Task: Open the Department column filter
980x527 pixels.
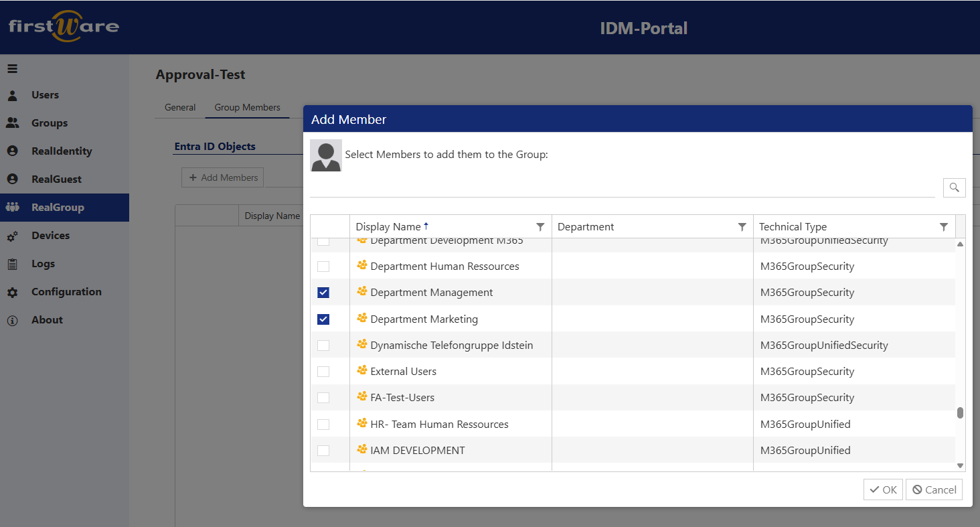Action: pyautogui.click(x=742, y=227)
